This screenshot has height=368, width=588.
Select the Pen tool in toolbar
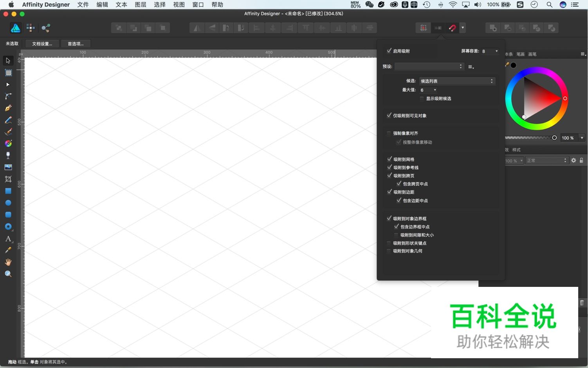[8, 108]
